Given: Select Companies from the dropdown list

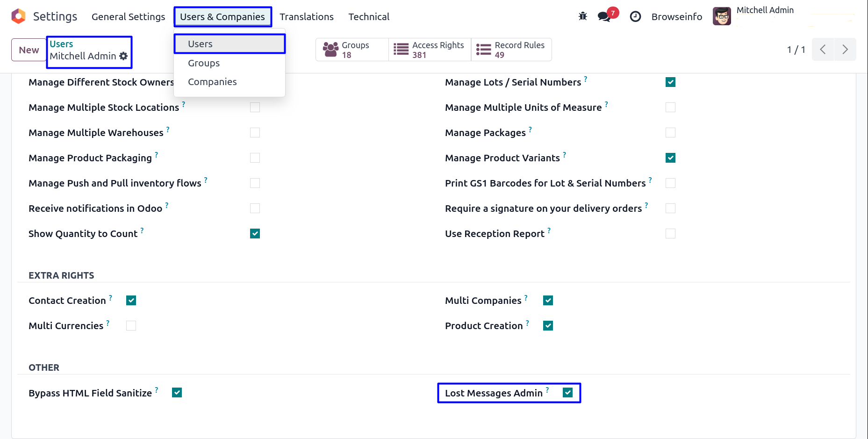Looking at the screenshot, I should pyautogui.click(x=212, y=82).
